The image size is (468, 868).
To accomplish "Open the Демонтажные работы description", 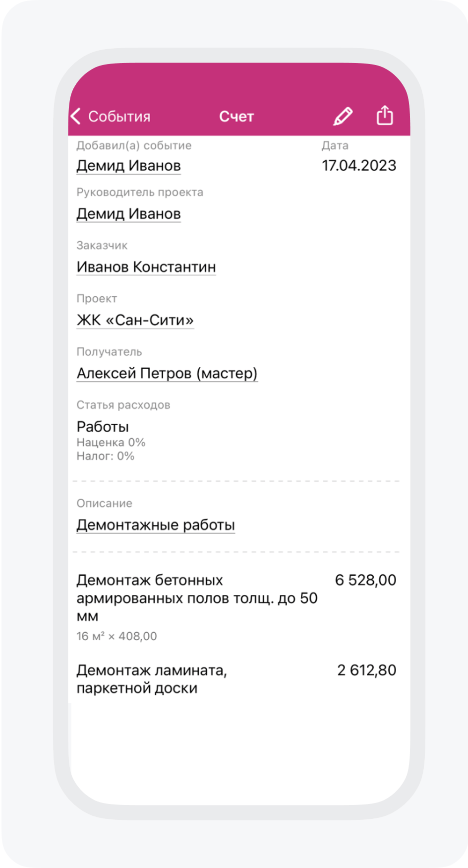I will coord(156,525).
